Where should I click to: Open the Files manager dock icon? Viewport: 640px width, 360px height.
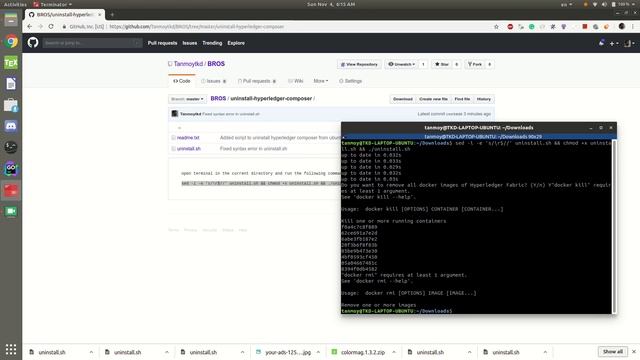tap(11, 20)
